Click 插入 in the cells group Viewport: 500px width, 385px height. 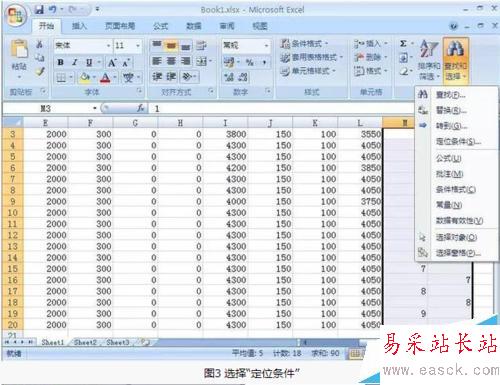[x=371, y=44]
